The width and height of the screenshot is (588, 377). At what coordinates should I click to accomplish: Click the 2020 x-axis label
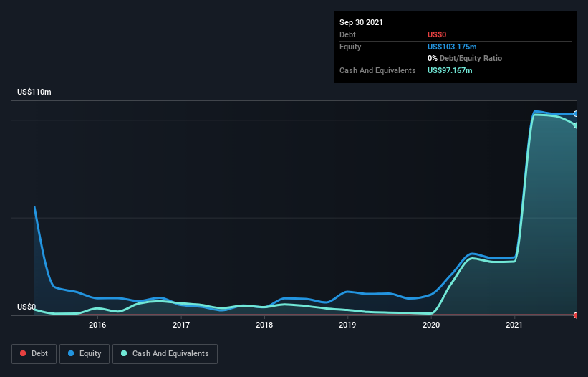click(431, 325)
